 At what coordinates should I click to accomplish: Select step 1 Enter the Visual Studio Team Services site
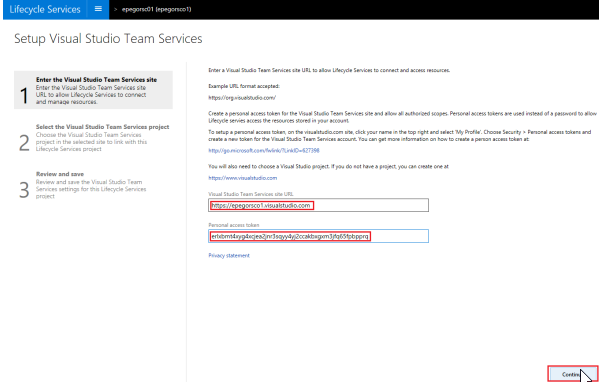(93, 90)
